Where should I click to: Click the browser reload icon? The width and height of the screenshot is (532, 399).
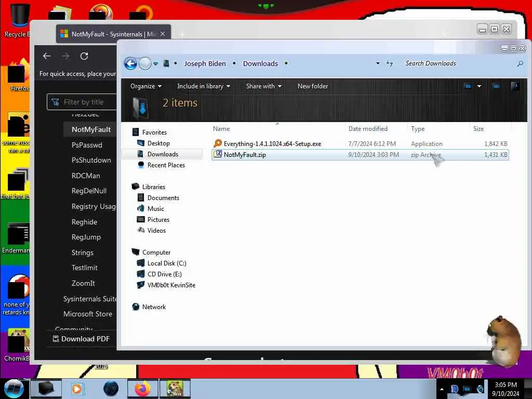click(84, 56)
